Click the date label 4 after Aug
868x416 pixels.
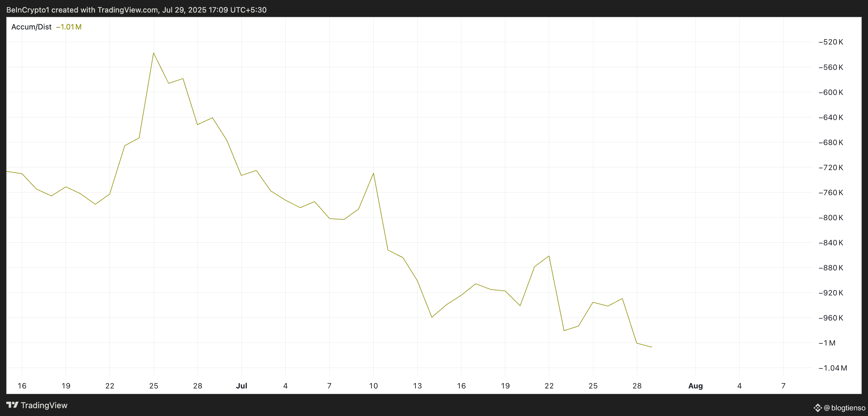740,386
